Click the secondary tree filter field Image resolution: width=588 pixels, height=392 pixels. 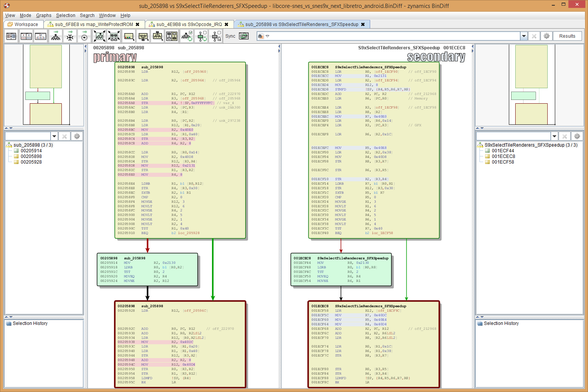click(513, 136)
